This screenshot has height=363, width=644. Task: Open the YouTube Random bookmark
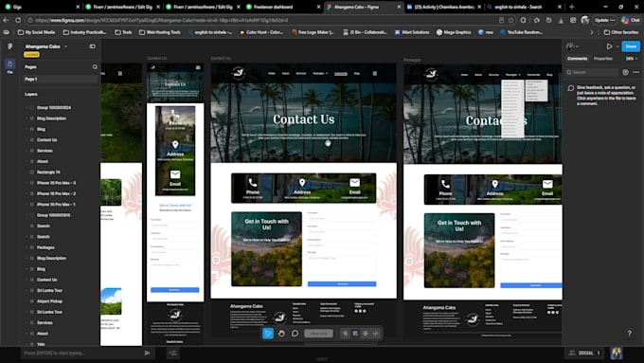tap(522, 32)
